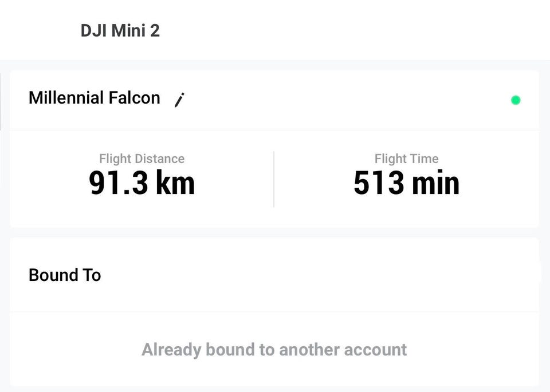The image size is (550, 392).
Task: Click the Flight Distance label
Action: pos(142,159)
